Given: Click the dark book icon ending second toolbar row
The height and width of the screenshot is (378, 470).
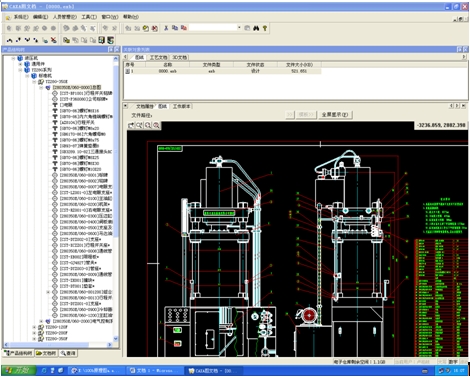Looking at the screenshot, I should point(110,40).
